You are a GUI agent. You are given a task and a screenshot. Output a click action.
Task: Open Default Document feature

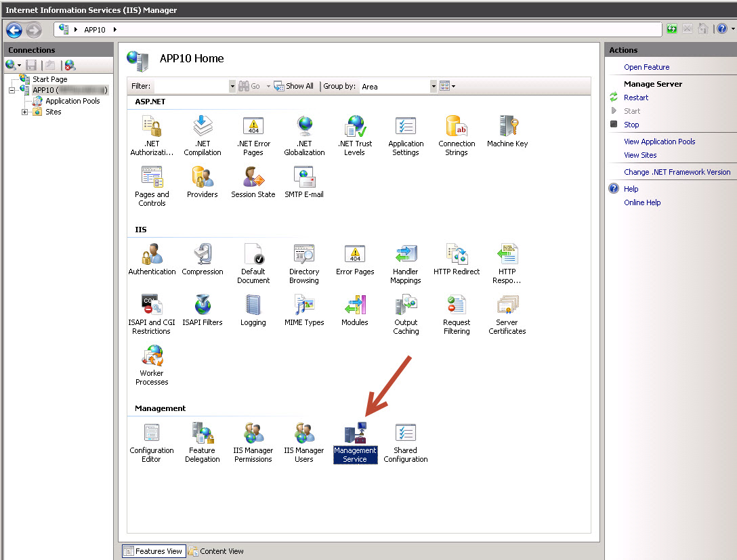(x=253, y=263)
